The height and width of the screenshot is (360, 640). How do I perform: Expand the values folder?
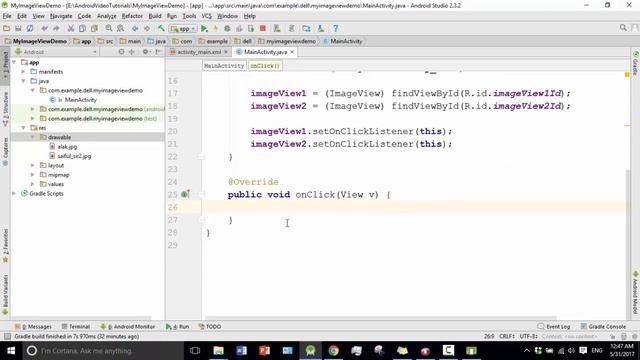tap(33, 184)
